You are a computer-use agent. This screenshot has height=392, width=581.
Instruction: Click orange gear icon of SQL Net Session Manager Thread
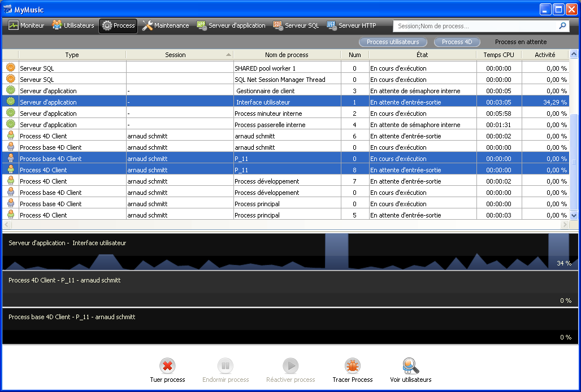coord(11,79)
